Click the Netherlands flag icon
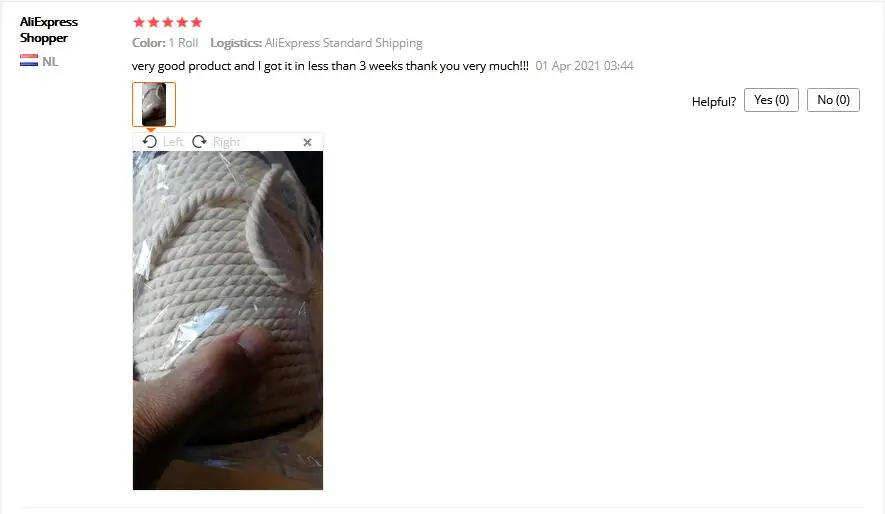Screen dimensions: 885x514 click(x=29, y=61)
